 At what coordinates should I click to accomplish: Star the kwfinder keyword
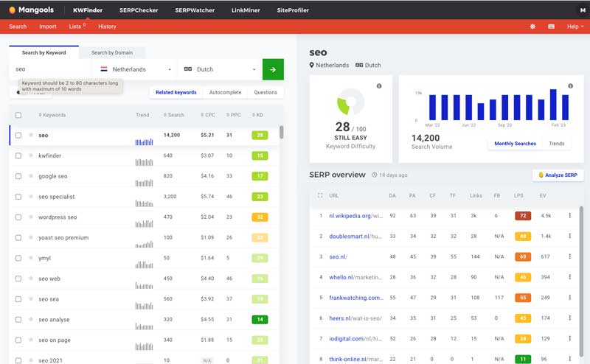pyautogui.click(x=31, y=155)
